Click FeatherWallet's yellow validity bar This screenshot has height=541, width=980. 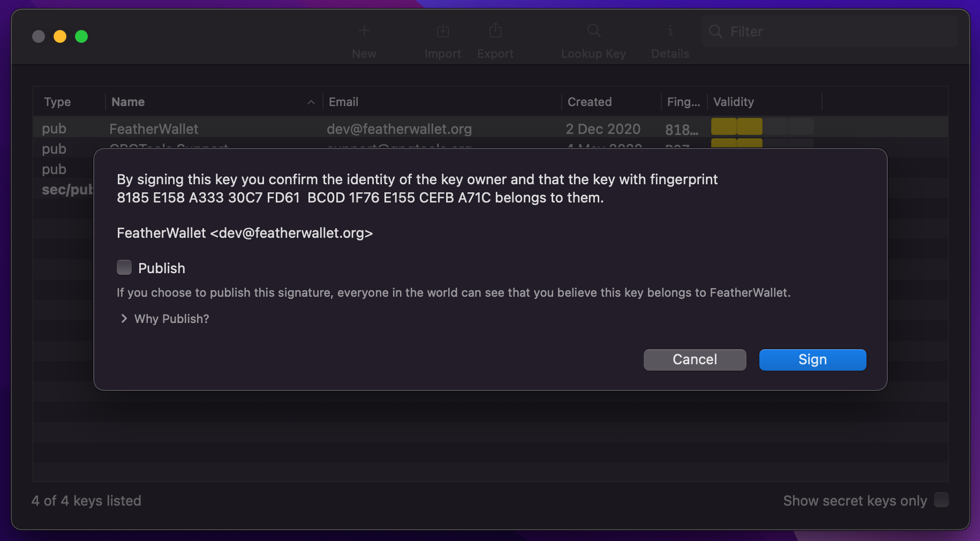click(x=736, y=127)
